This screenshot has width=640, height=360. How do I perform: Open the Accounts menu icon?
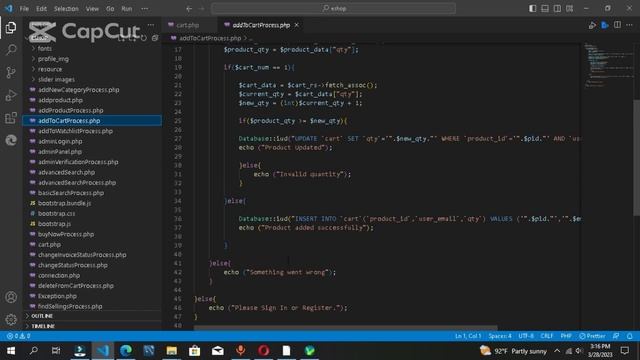pos(11,297)
